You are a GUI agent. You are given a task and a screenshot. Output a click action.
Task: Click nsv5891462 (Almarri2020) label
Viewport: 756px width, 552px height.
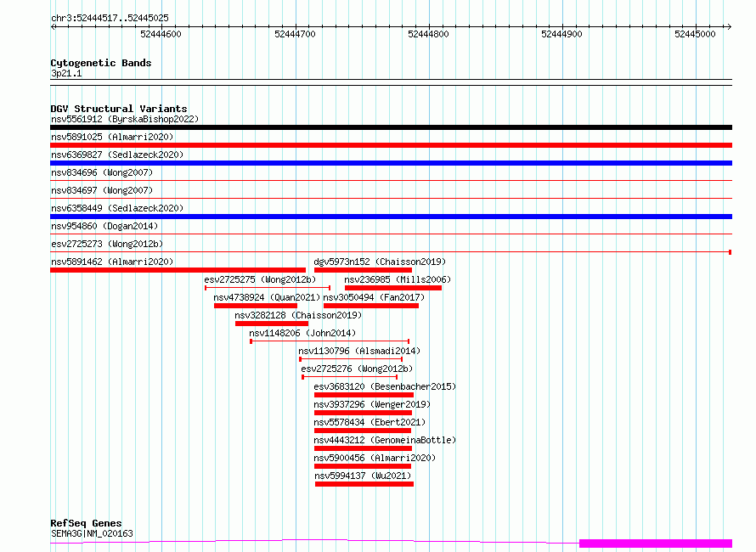pos(112,262)
